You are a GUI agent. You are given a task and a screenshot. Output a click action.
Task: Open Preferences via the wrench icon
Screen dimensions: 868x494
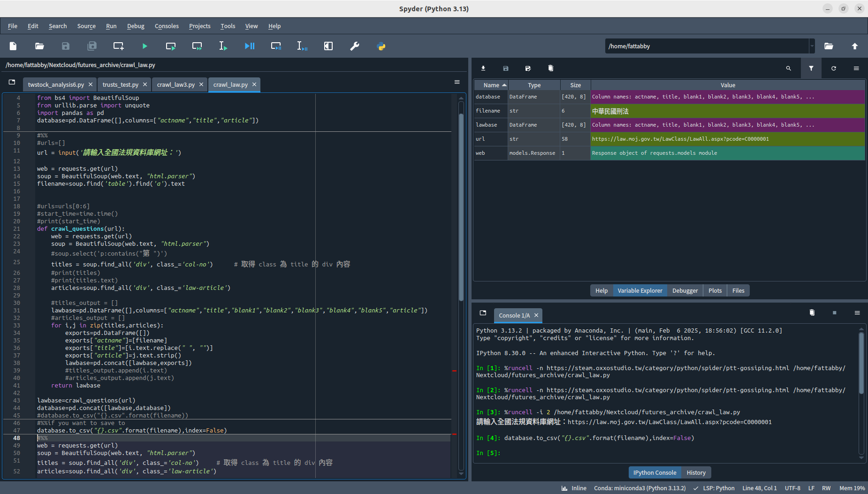click(355, 46)
